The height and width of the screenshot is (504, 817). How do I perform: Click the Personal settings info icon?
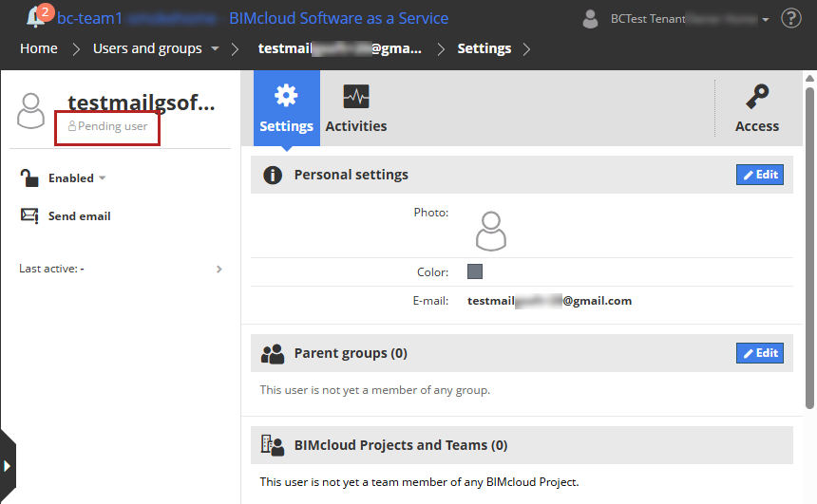tap(273, 175)
